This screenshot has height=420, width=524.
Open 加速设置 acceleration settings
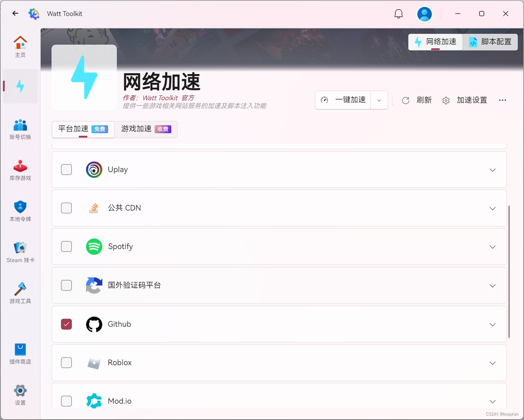(x=464, y=100)
